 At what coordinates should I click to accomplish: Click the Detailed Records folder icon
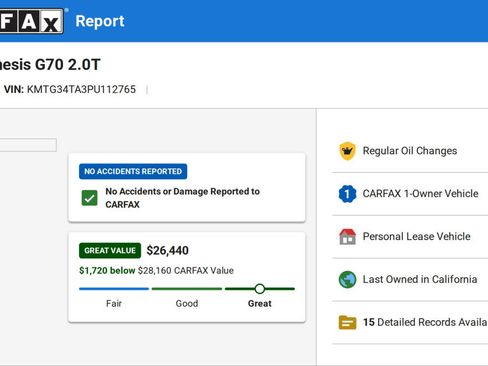click(347, 322)
